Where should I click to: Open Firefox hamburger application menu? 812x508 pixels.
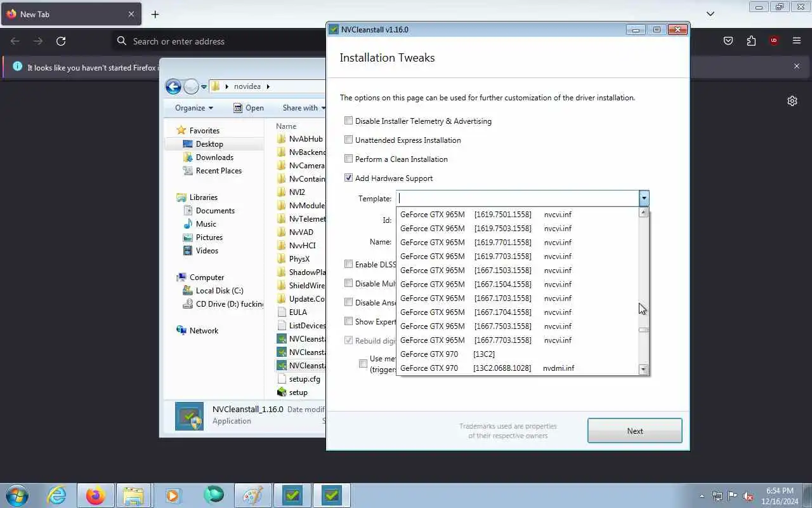coord(797,41)
